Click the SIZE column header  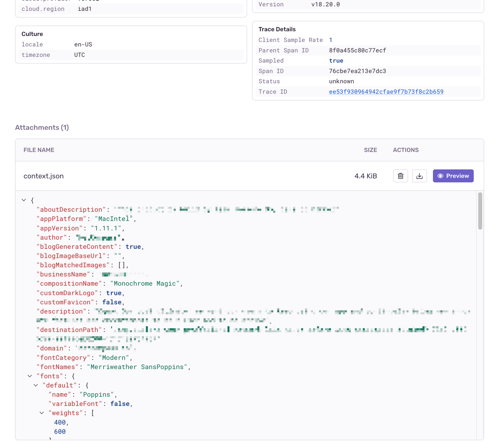coord(370,150)
